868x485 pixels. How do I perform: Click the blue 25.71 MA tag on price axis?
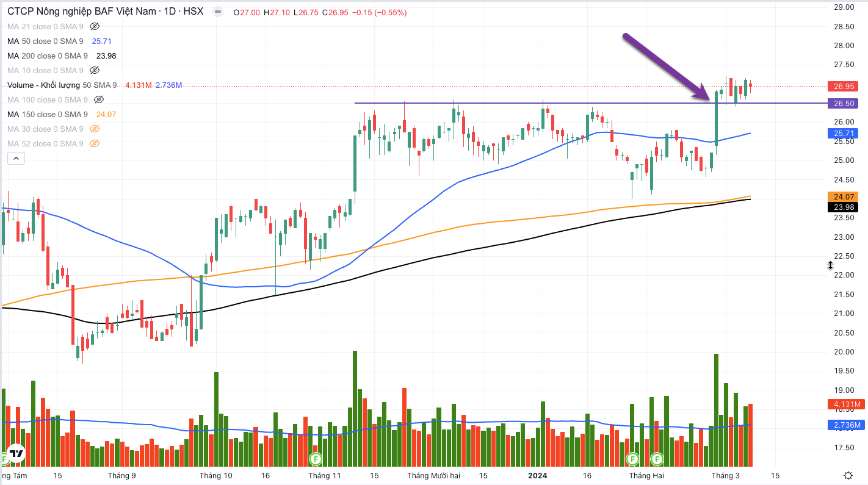[842, 133]
